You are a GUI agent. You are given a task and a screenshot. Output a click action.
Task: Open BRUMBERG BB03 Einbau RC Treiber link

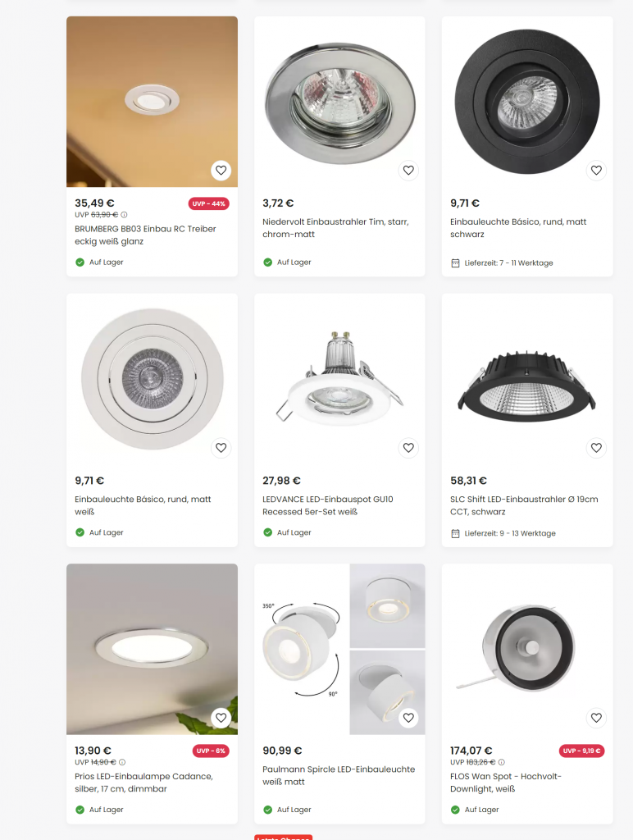pyautogui.click(x=145, y=235)
